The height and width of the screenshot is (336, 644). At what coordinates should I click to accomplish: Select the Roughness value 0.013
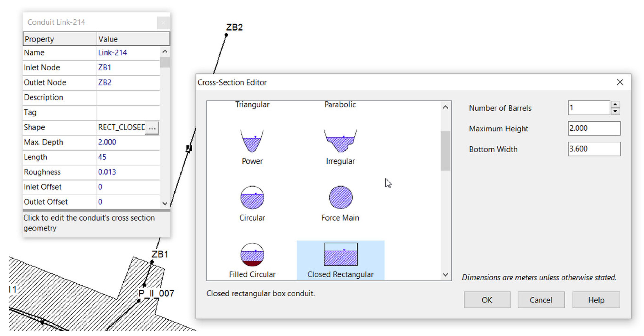[x=107, y=172]
